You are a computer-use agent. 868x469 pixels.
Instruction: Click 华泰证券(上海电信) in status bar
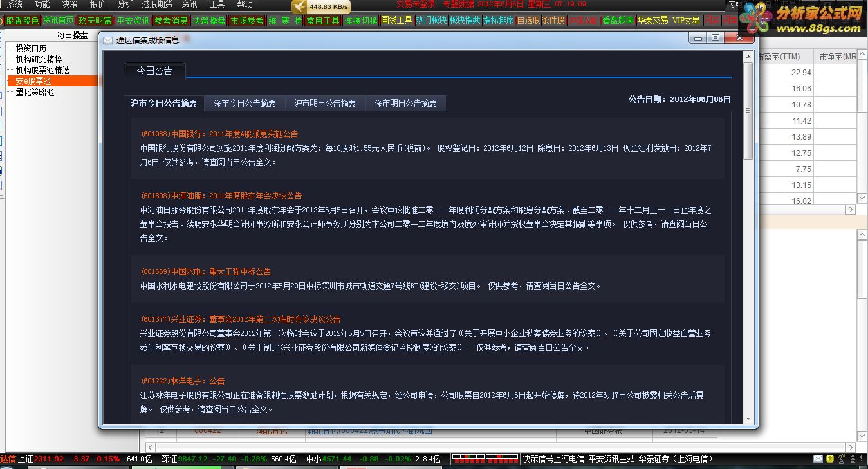(x=676, y=459)
